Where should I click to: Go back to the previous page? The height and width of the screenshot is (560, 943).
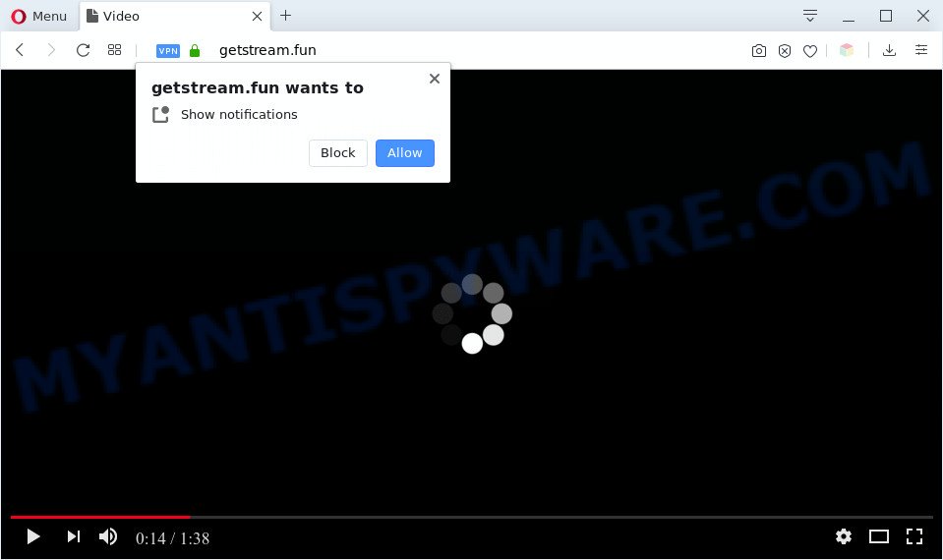click(20, 50)
